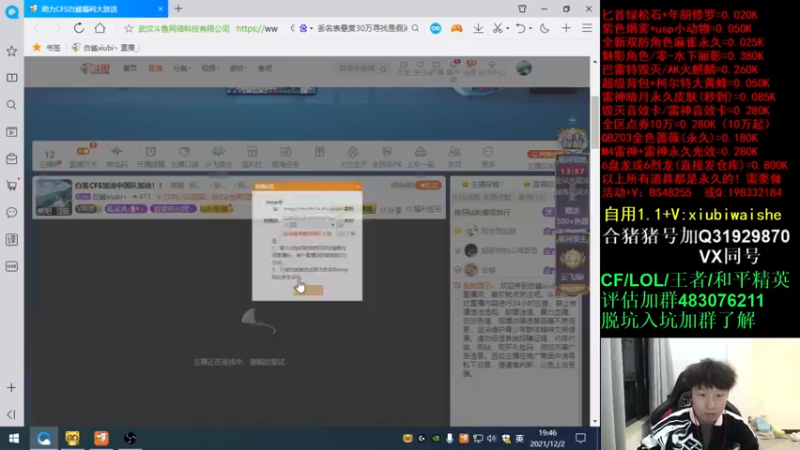Screen dimensions: 800x450
Task: Collapse the browser left sidebar
Action: pos(12,414)
